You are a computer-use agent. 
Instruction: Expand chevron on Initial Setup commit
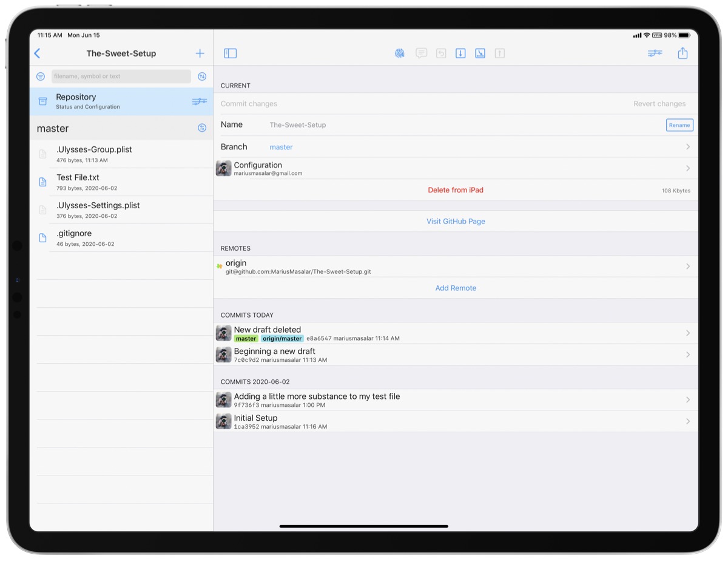(688, 421)
